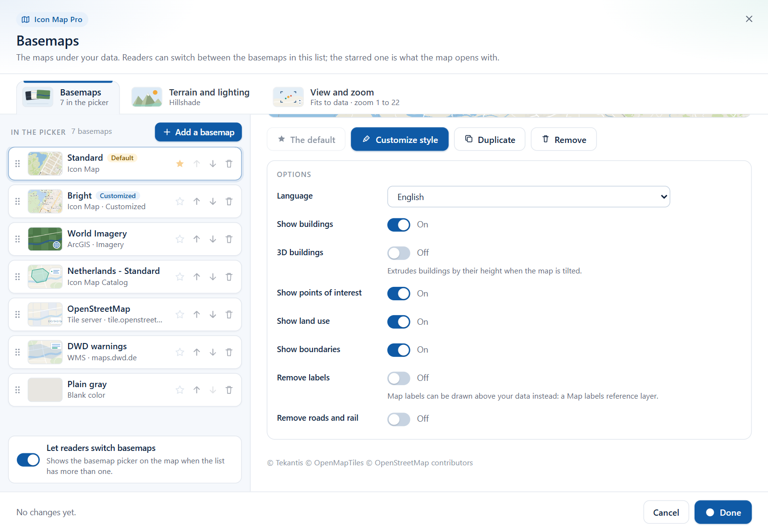Star the World Imagery basemap as default

180,239
